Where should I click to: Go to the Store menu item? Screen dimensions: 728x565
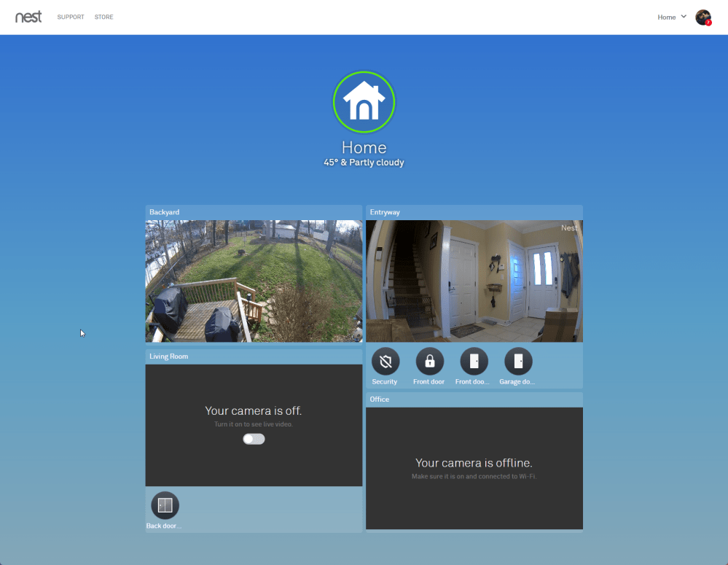click(103, 17)
